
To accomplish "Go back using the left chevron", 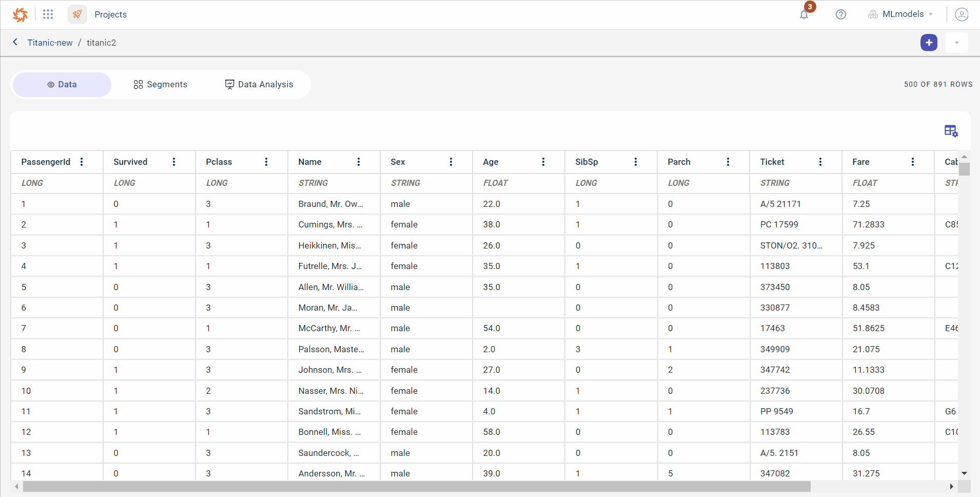I will [x=15, y=42].
